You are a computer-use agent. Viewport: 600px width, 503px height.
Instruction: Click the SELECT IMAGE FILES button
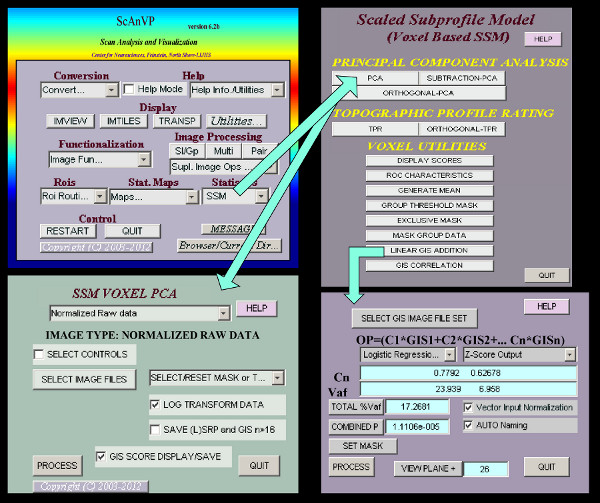tap(84, 379)
